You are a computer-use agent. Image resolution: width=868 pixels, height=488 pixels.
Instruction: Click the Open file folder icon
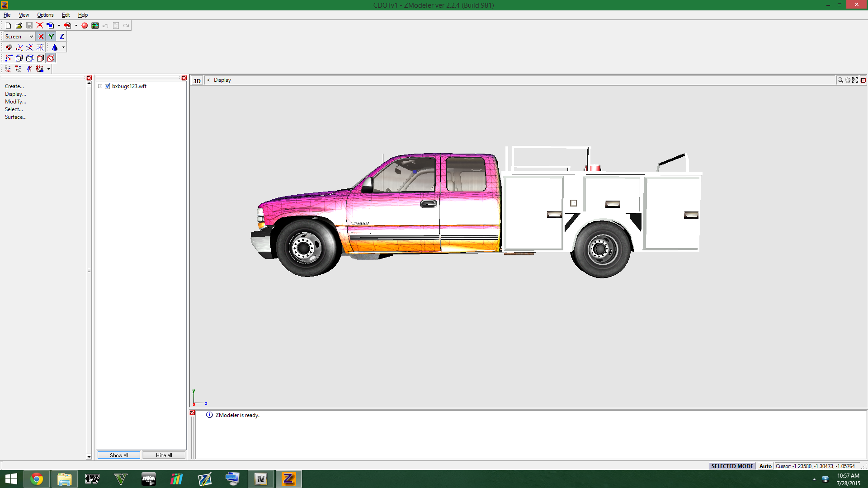click(x=19, y=26)
